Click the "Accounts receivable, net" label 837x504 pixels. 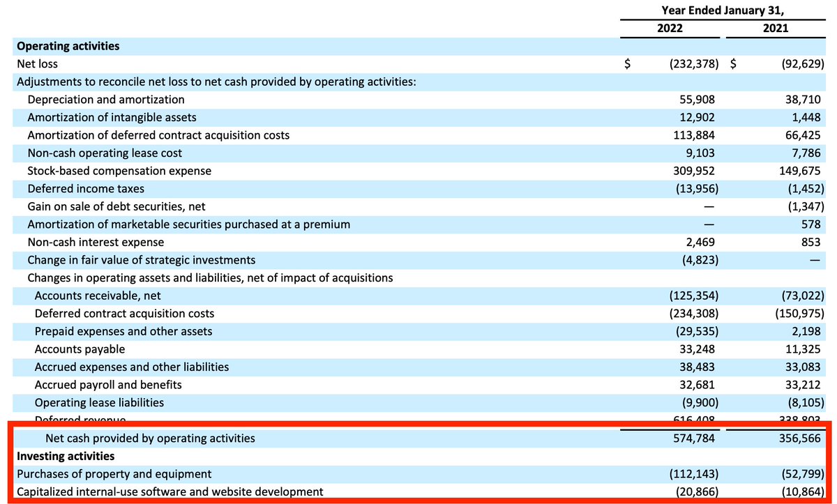(x=98, y=296)
